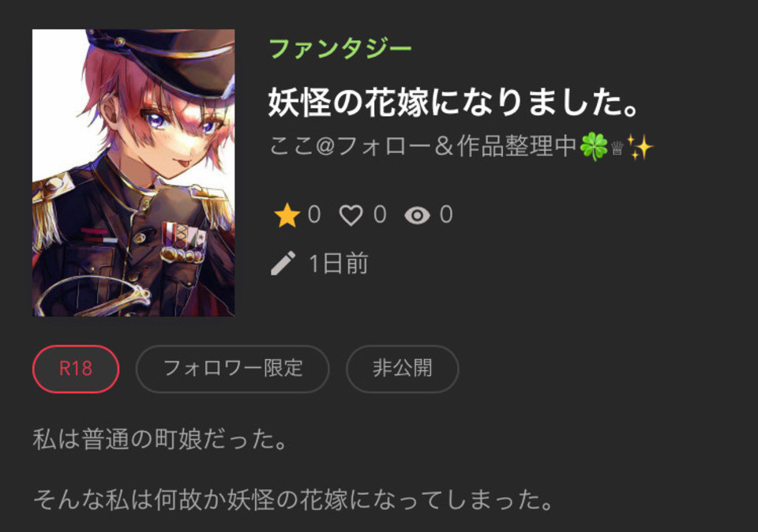Click the 1日前 update timestamp

(339, 264)
